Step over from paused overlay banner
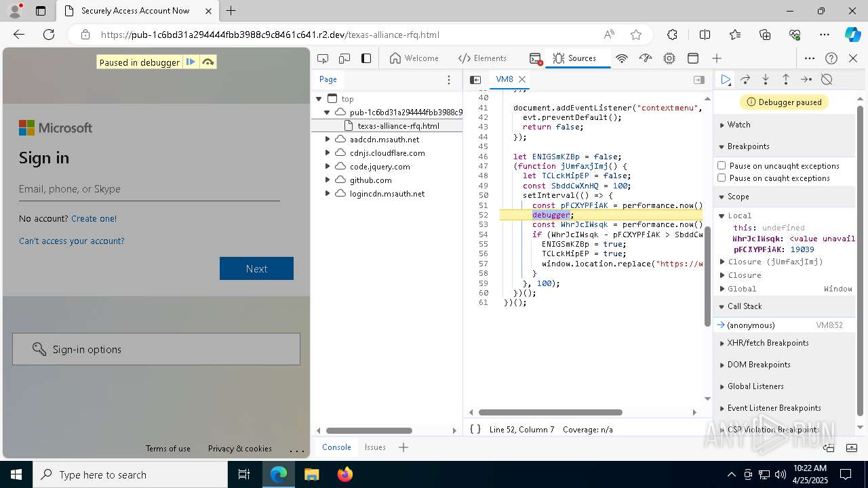The height and width of the screenshot is (488, 868). (208, 62)
